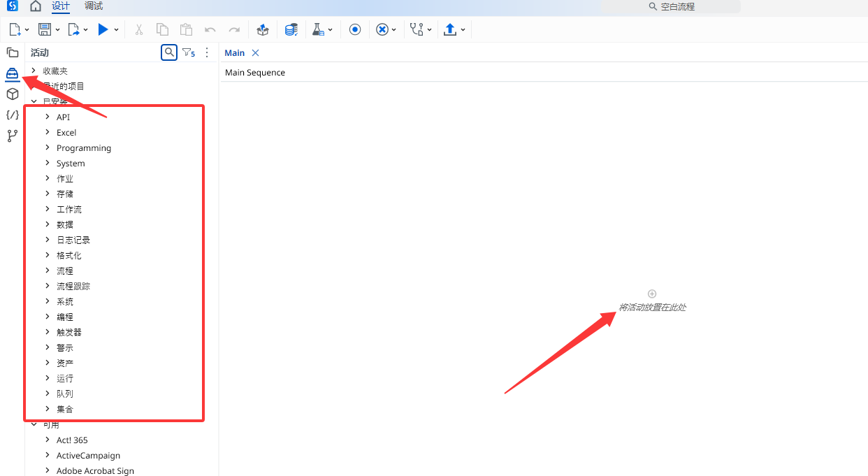Viewport: 868px width, 476px height.
Task: Open the Publish dropdown arrow
Action: [463, 30]
